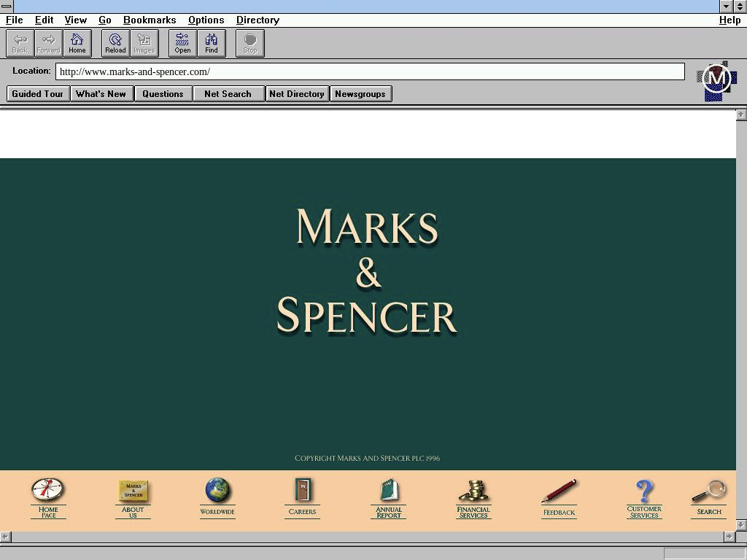
Task: Open the Worldwide globe icon
Action: (217, 491)
